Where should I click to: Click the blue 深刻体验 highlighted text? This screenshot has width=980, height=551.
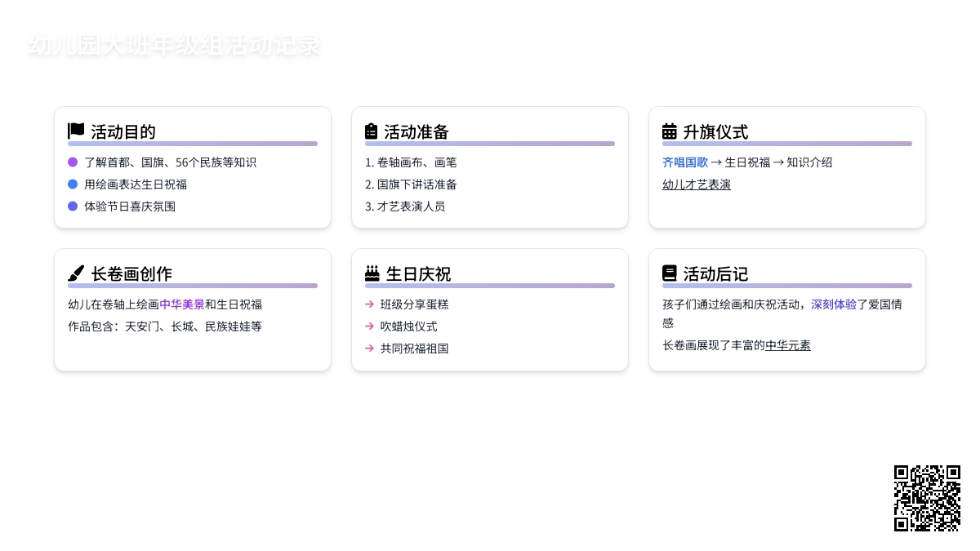pos(833,304)
